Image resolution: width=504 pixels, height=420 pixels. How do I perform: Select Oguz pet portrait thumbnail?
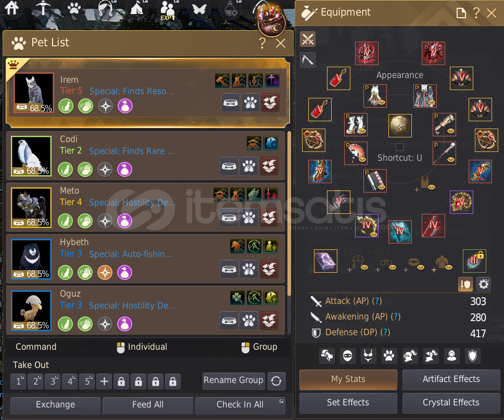click(31, 310)
